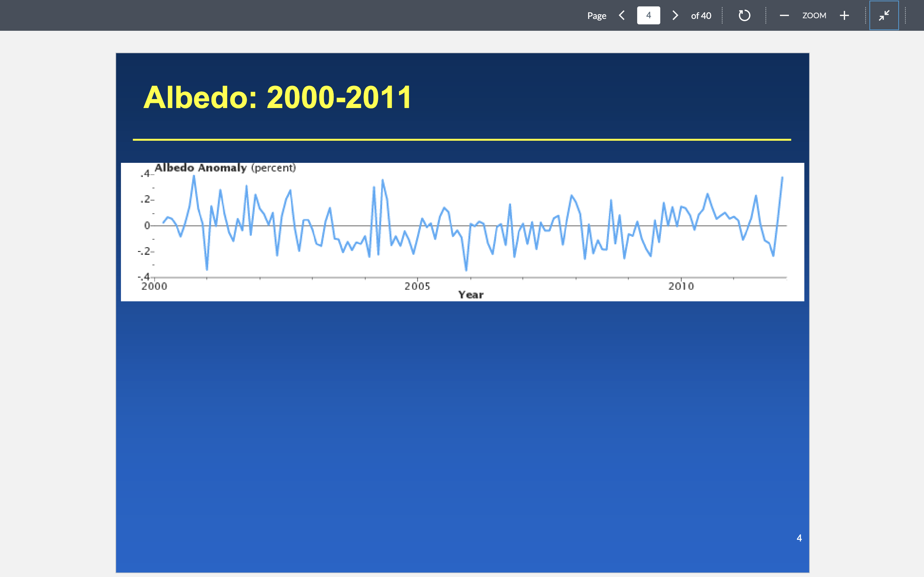This screenshot has width=924, height=577.
Task: Rotate the document view
Action: [744, 15]
